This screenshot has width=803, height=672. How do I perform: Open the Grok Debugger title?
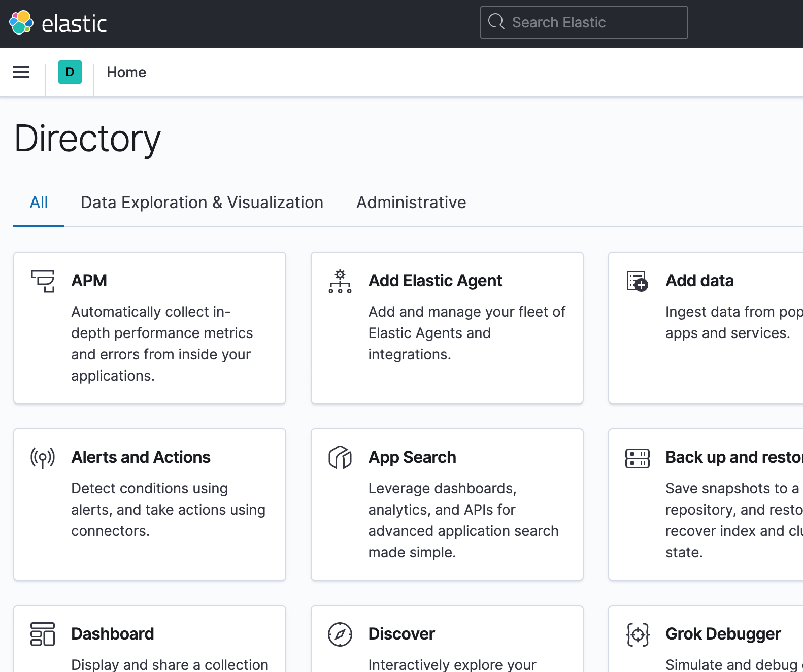[x=723, y=634]
